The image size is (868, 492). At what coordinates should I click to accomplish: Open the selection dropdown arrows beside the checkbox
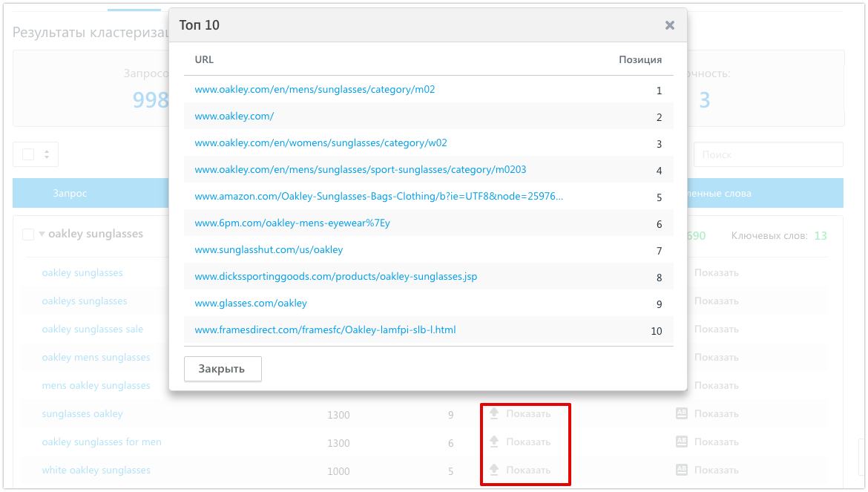pos(47,154)
